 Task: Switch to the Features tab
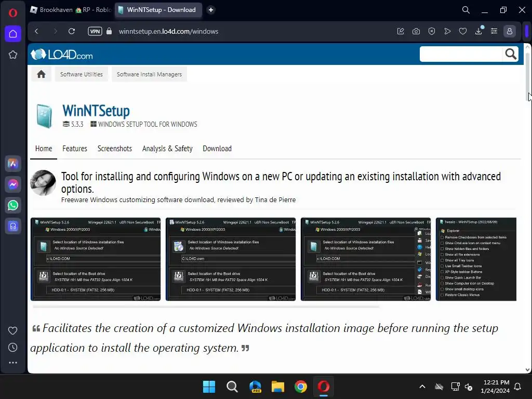(x=75, y=149)
